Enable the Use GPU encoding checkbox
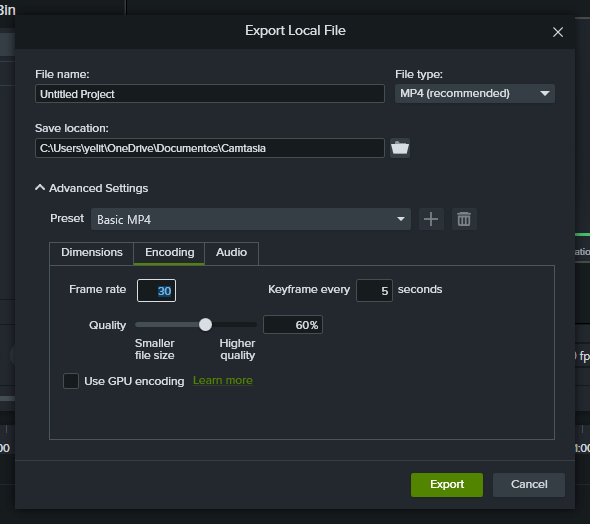The height and width of the screenshot is (524, 591). click(x=71, y=381)
